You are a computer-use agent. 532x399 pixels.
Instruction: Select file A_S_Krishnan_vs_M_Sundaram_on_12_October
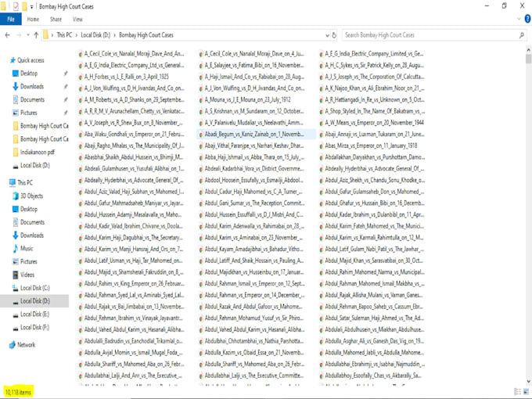[251, 111]
